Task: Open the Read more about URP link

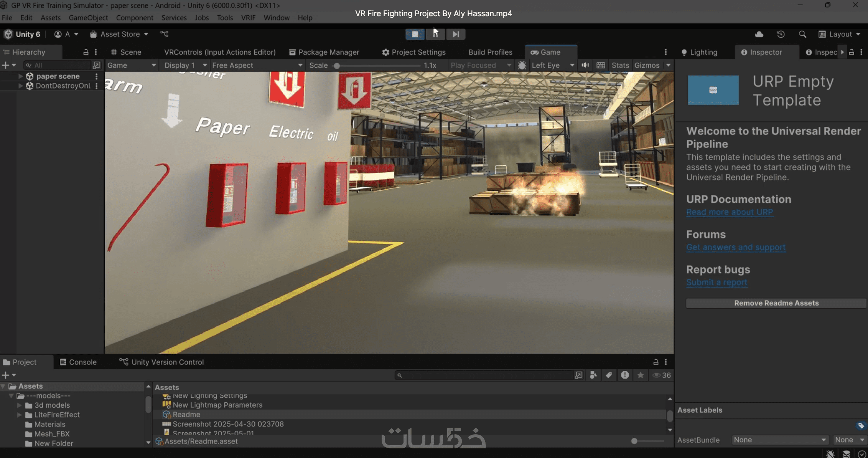Action: pos(729,212)
